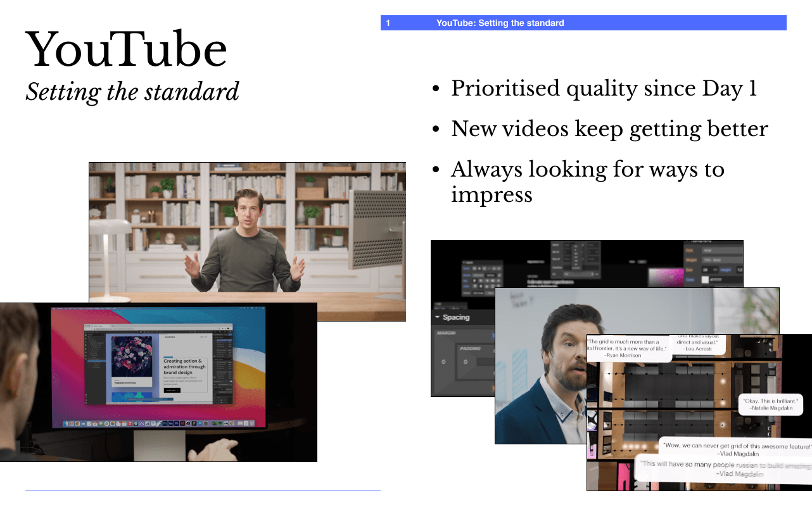Click slide number "1" in the blue header bar
This screenshot has height=507, width=812.
click(x=388, y=23)
